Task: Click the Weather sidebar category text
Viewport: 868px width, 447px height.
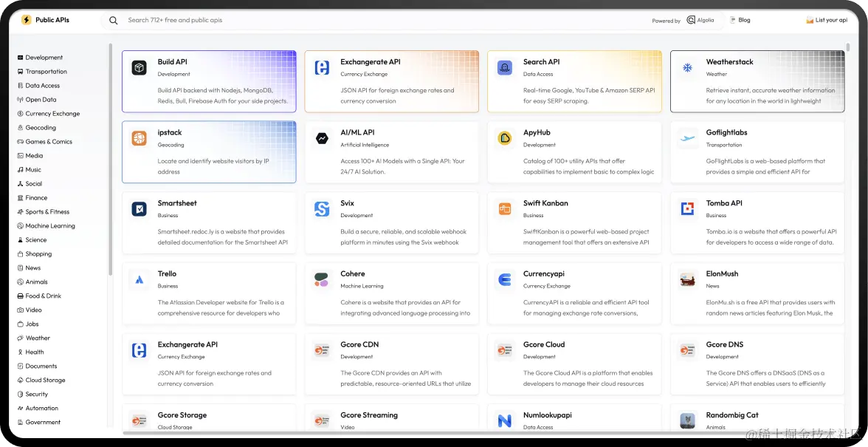Action: tap(38, 338)
